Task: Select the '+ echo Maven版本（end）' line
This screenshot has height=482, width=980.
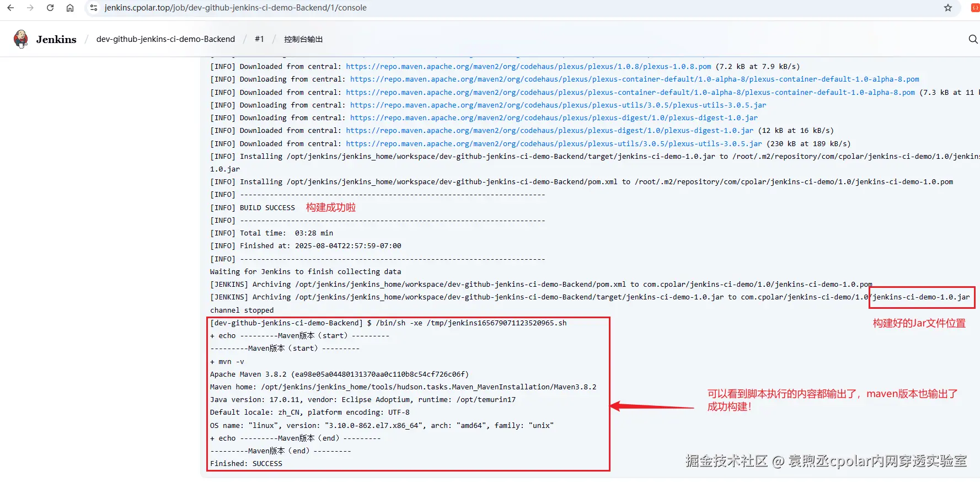Action: (x=295, y=438)
